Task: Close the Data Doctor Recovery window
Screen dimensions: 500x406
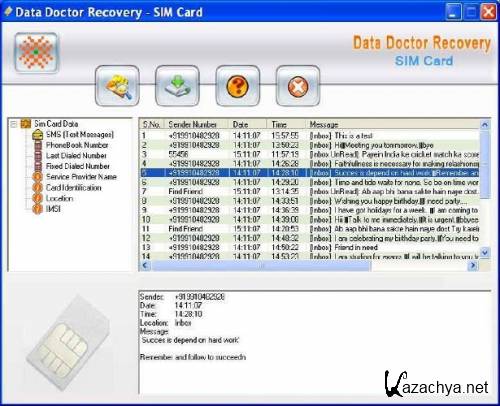Action: coord(488,12)
